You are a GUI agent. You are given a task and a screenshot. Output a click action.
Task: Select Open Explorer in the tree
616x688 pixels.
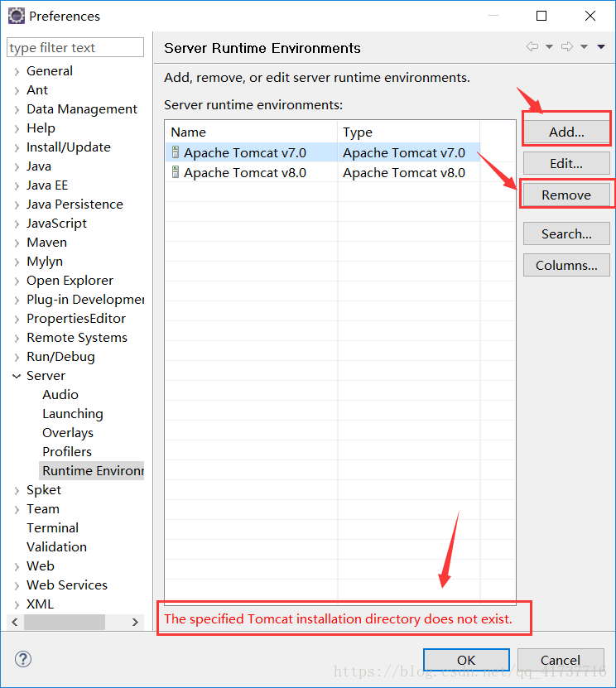[x=70, y=281]
